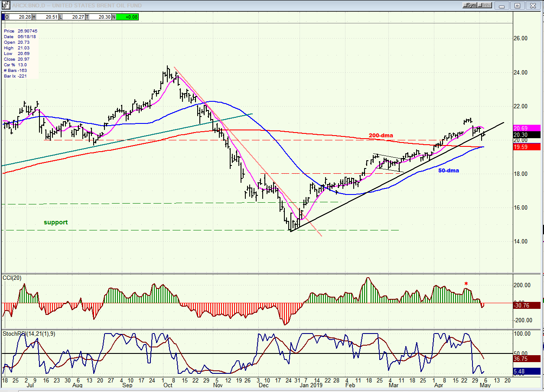Toggle the Intv link button
This screenshot has height=392, width=544.
[485, 5]
